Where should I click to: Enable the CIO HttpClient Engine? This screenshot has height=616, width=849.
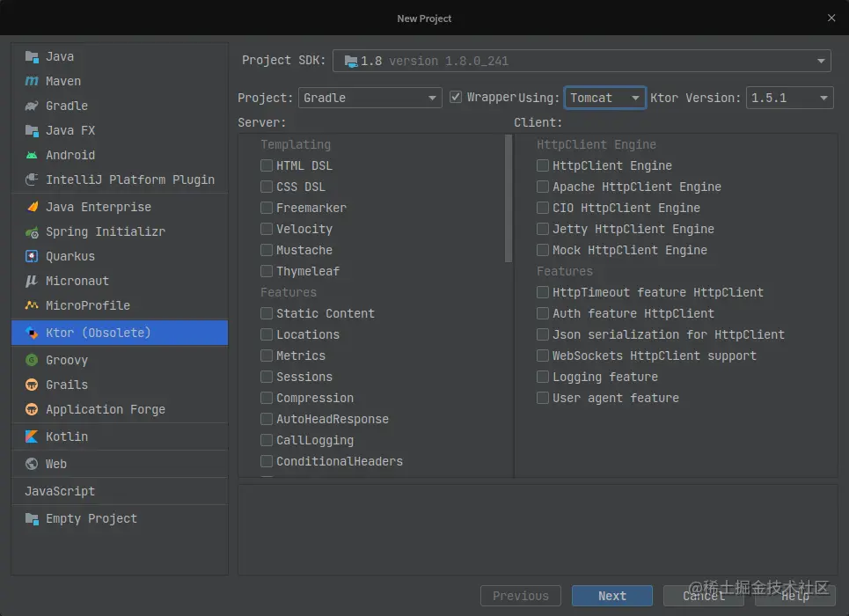coord(543,208)
